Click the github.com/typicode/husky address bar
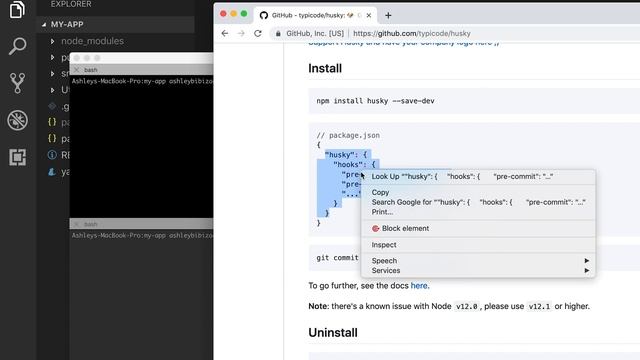Screen dimensions: 640x360 [411, 33]
